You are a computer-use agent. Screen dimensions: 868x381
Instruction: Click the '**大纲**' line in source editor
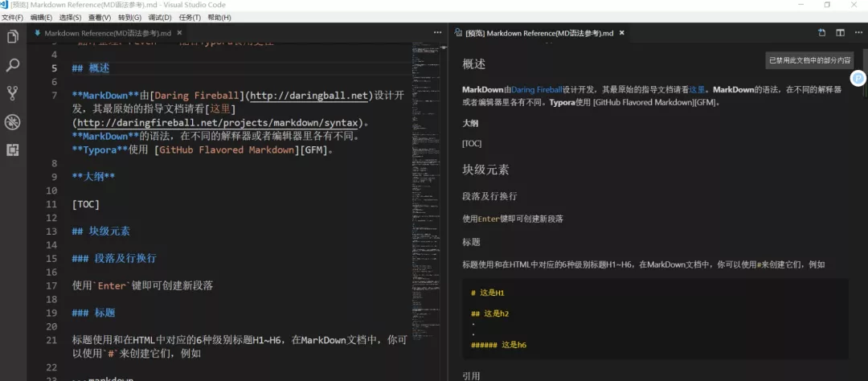[93, 177]
